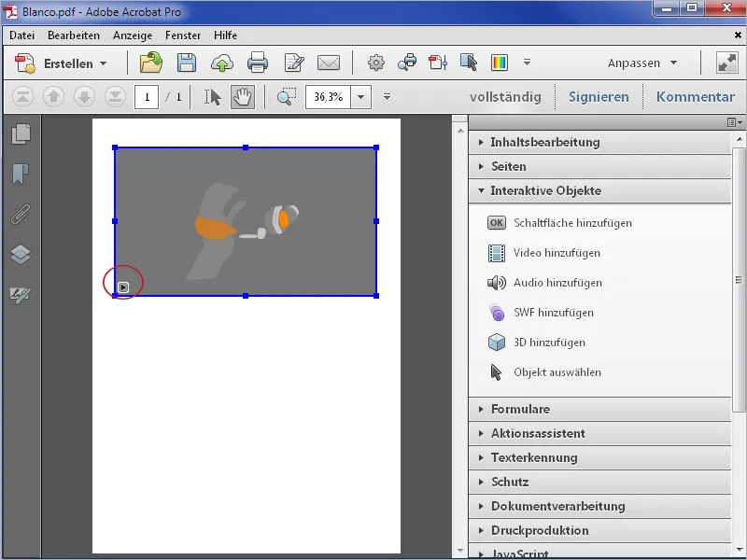Expand the Seiten section

click(x=599, y=166)
